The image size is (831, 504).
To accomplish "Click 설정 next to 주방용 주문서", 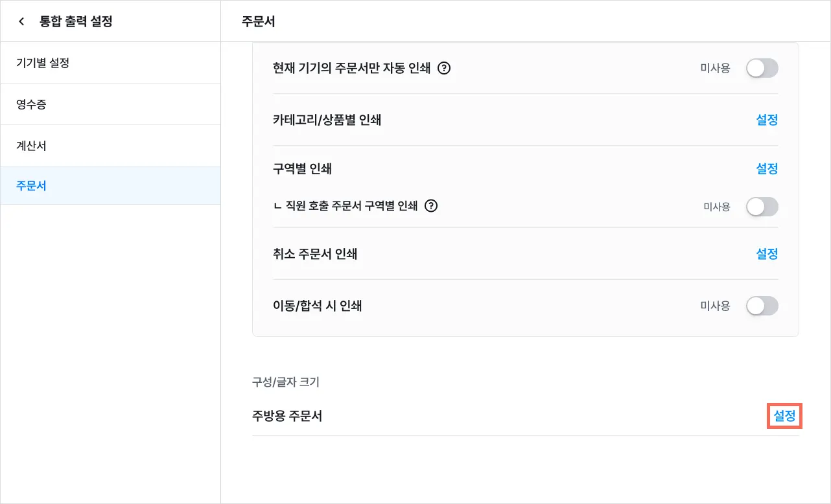I will [x=784, y=416].
